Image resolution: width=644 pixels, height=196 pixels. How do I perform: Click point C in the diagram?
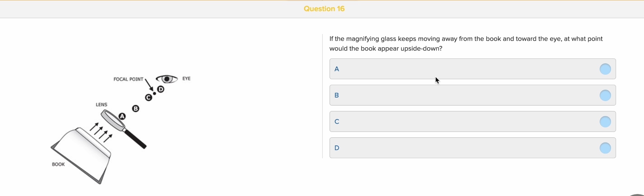tap(149, 97)
